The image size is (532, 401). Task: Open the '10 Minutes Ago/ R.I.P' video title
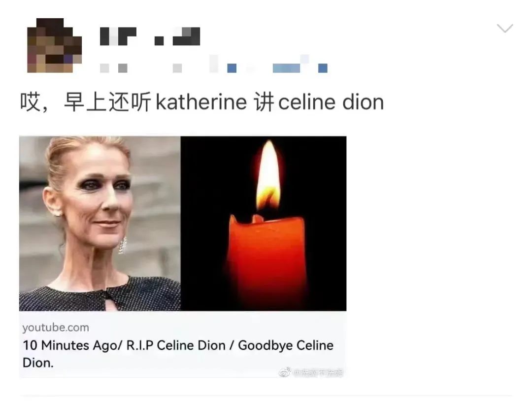pyautogui.click(x=178, y=354)
